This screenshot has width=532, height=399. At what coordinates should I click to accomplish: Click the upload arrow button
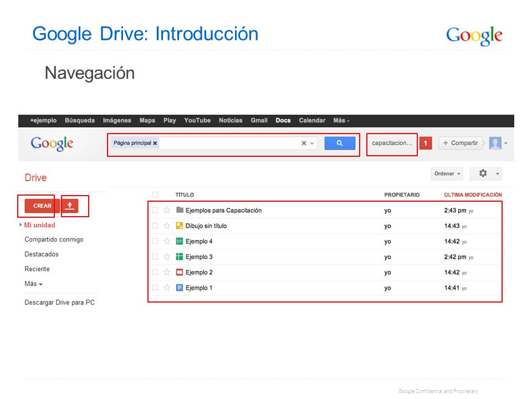point(70,206)
